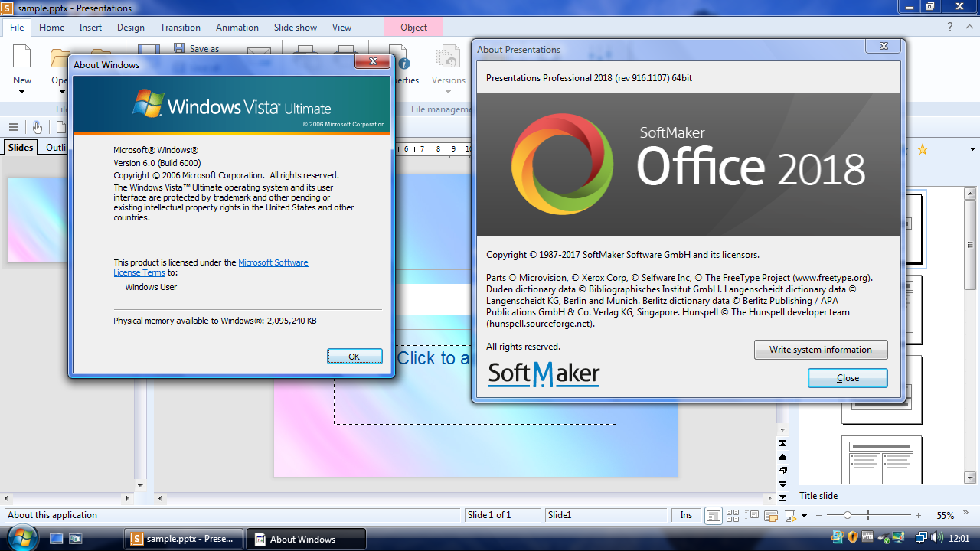
Task: Click the zoom slider handle
Action: (x=848, y=516)
